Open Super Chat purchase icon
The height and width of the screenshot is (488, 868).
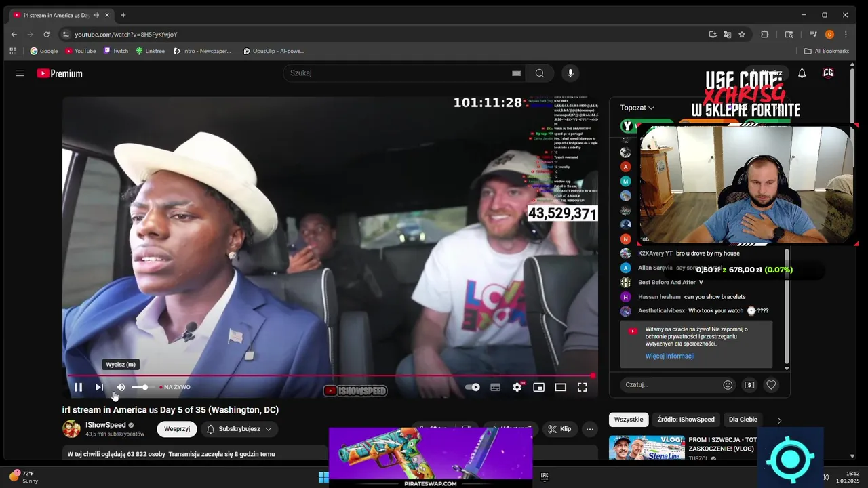[749, 384]
